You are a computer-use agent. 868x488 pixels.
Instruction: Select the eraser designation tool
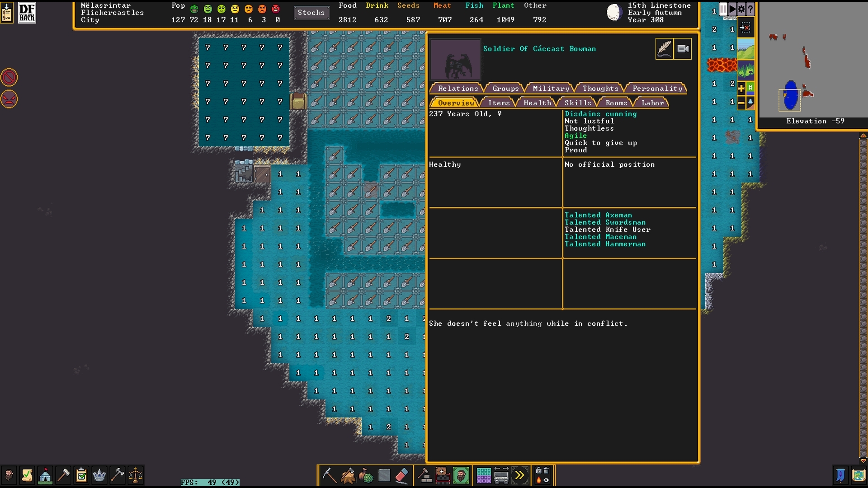402,475
